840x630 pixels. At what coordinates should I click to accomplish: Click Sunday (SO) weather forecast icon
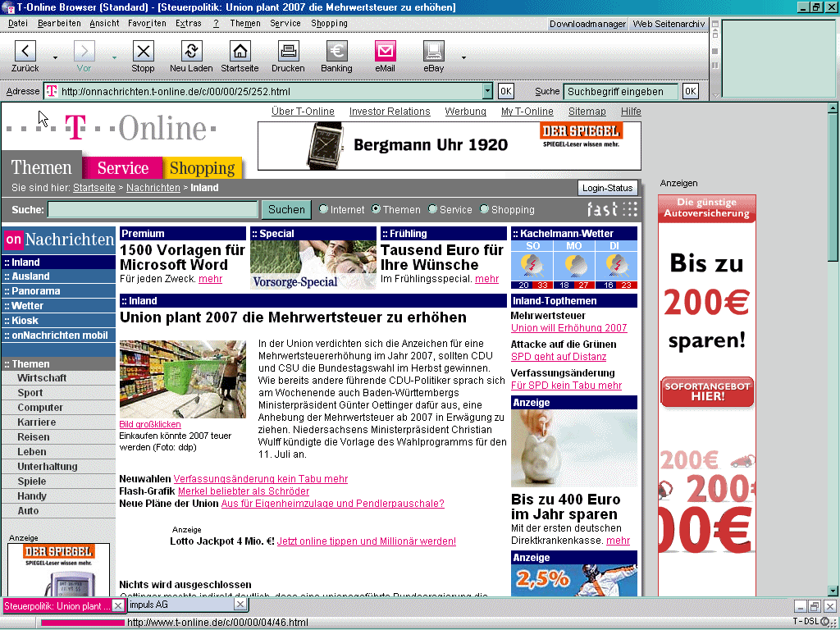[x=532, y=267]
